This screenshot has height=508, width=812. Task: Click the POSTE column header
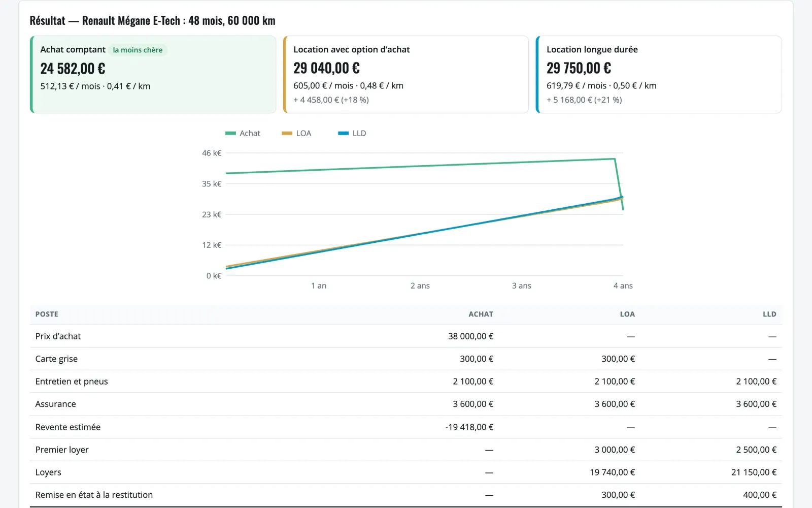(47, 314)
